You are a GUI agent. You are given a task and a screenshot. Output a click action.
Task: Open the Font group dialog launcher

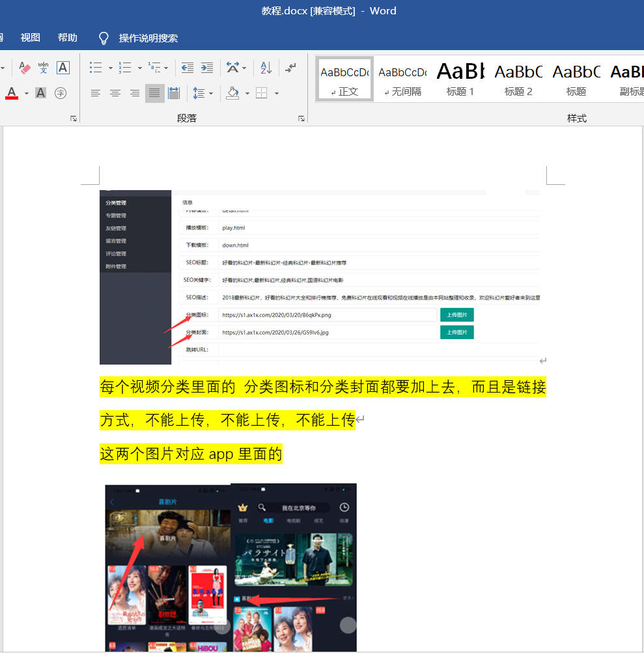[74, 118]
